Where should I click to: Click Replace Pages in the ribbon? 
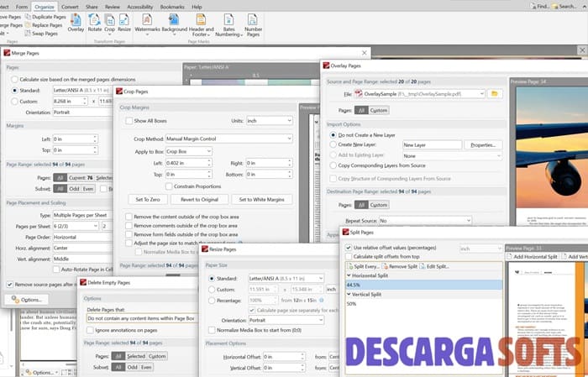click(x=44, y=25)
